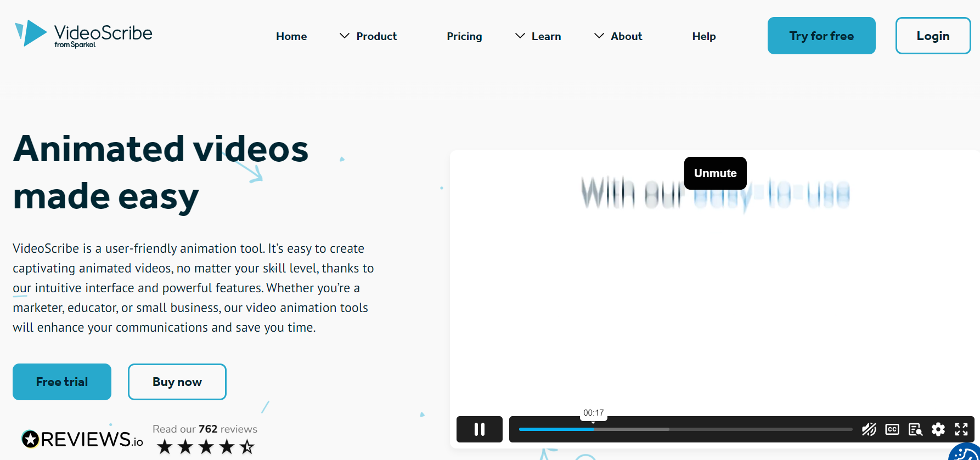This screenshot has height=460, width=980.
Task: Click the Buy now button
Action: [x=177, y=382]
